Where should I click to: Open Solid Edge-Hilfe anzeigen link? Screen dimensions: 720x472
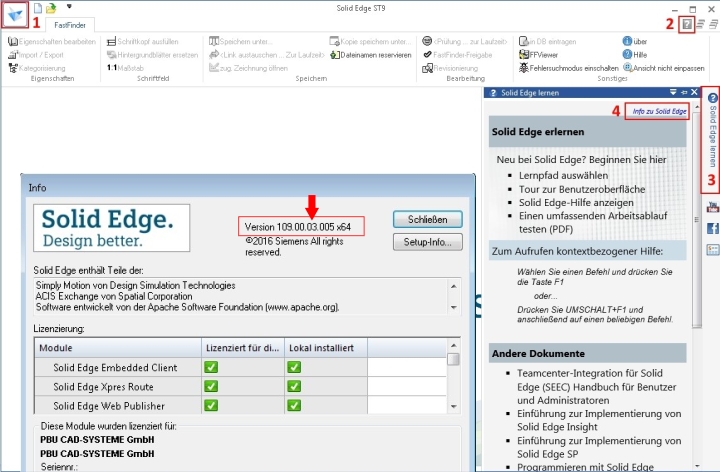pos(576,202)
